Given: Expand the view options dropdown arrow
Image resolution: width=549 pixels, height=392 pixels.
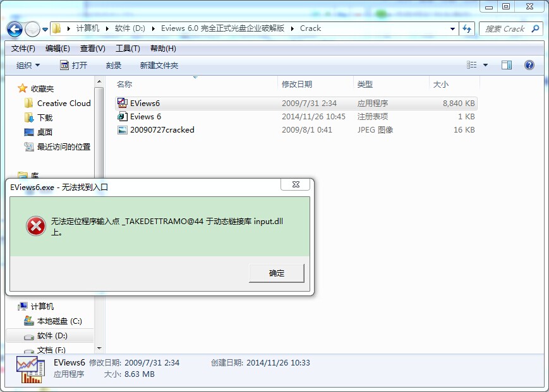Looking at the screenshot, I should 485,64.
